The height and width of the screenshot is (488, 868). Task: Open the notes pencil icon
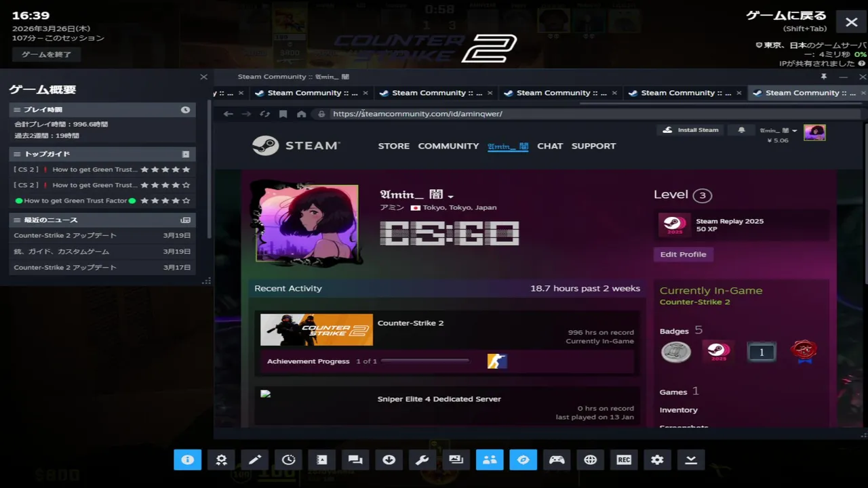(x=255, y=460)
